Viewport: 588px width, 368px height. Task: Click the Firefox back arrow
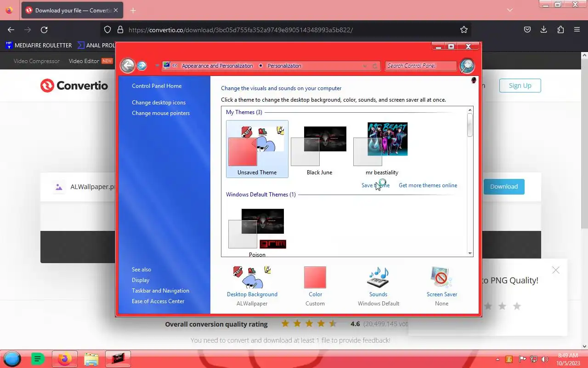[11, 30]
